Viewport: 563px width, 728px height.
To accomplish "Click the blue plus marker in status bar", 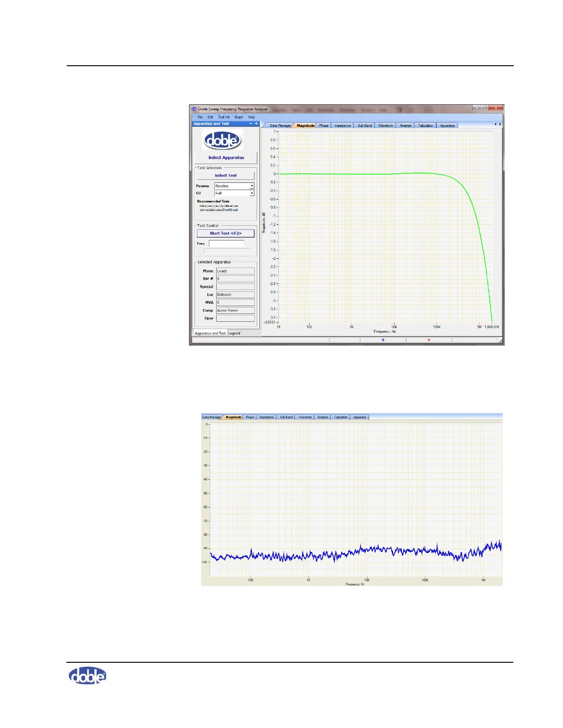I will click(x=383, y=340).
